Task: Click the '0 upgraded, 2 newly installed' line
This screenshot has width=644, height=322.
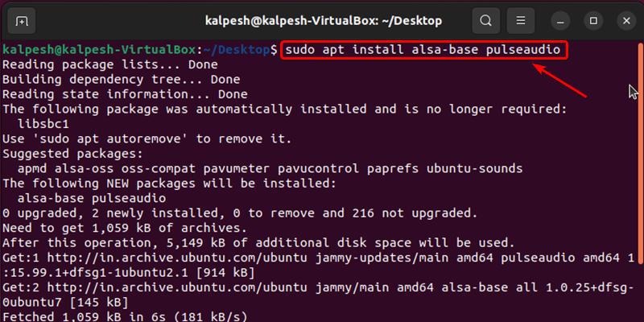Action: pos(239,213)
